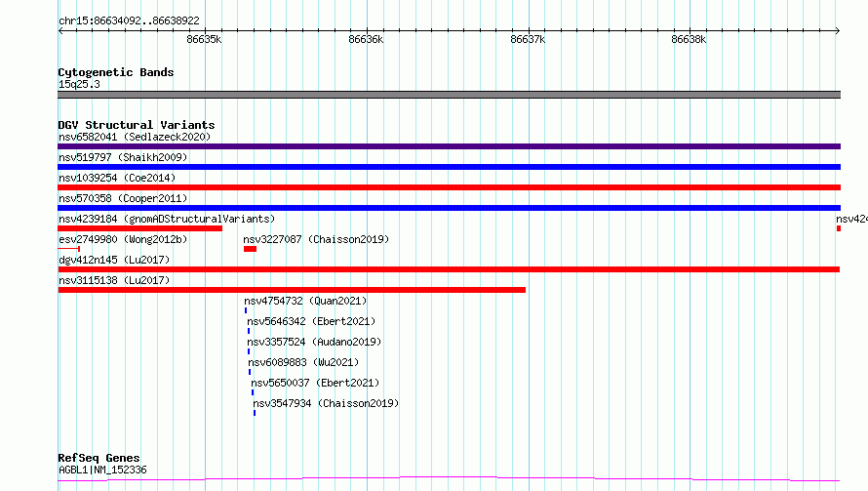Viewport: 868px width, 491px height.
Task: Click the left arrow of the ruler
Action: coord(60,31)
